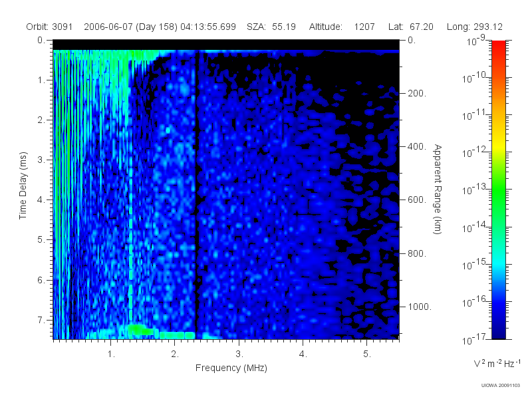
Task: Click the 10^-13 colorbar tick label
Action: click(473, 189)
